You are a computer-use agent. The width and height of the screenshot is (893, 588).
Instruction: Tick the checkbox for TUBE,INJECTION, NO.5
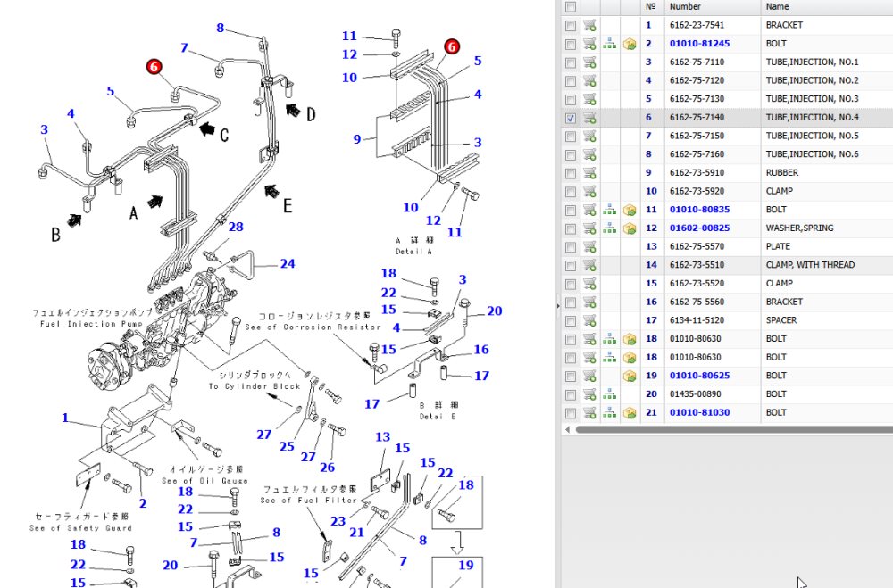571,137
